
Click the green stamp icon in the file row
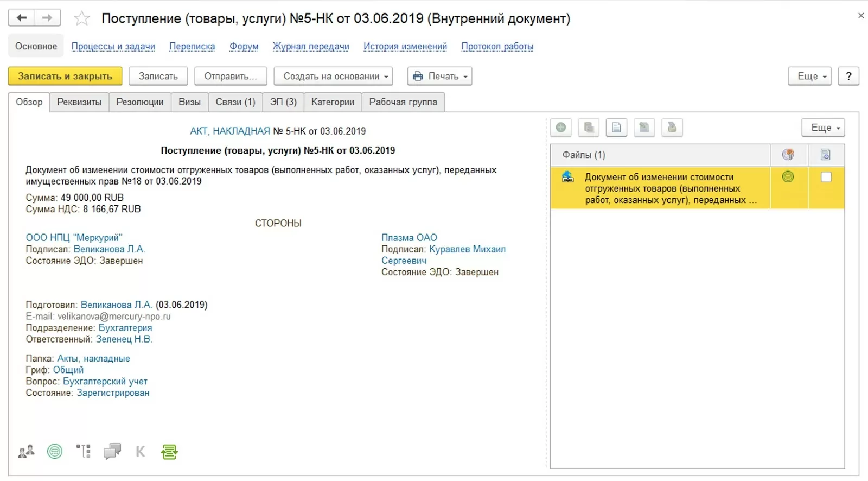pyautogui.click(x=788, y=176)
